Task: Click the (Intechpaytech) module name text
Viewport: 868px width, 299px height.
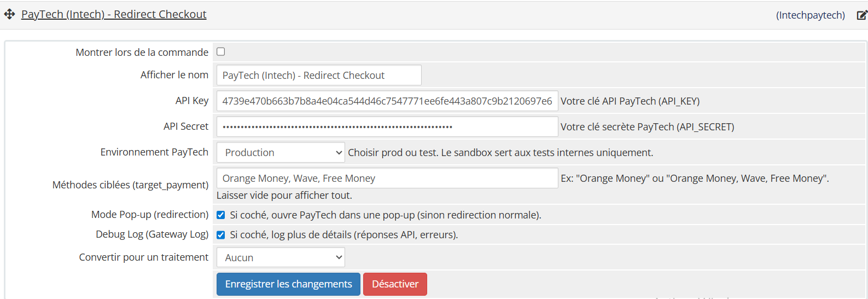Action: coord(810,15)
